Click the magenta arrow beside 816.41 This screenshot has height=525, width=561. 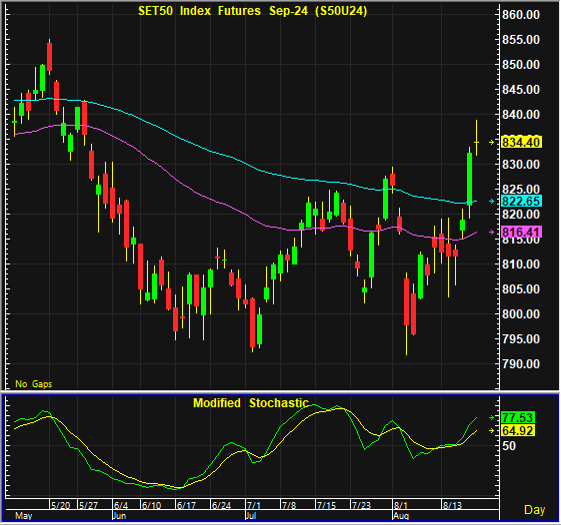click(x=492, y=232)
